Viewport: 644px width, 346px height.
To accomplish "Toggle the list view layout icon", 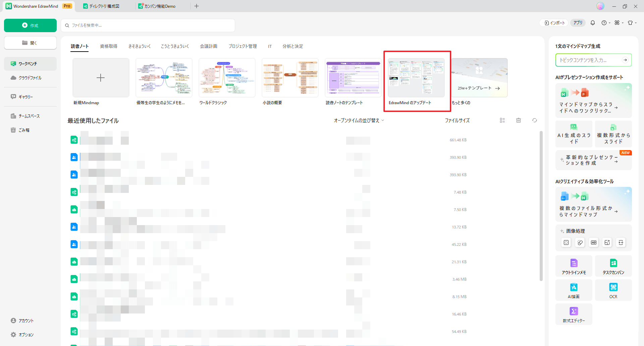I will pos(502,120).
